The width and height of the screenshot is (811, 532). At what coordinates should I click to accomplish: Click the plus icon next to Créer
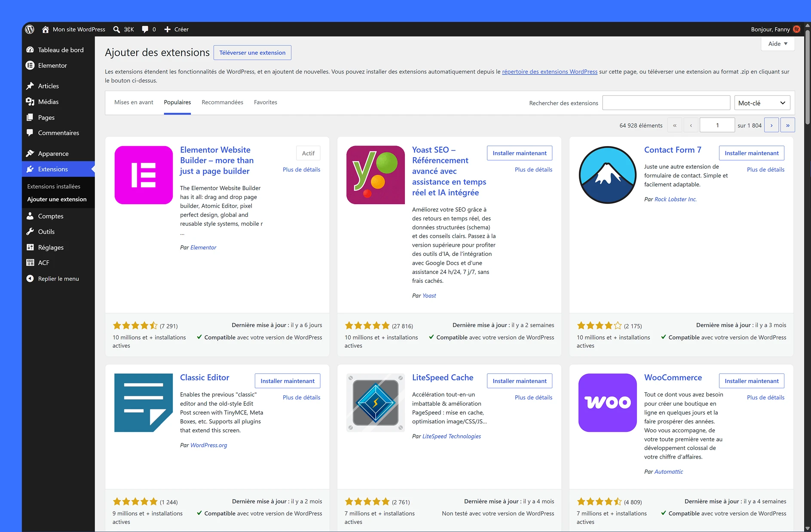point(168,29)
